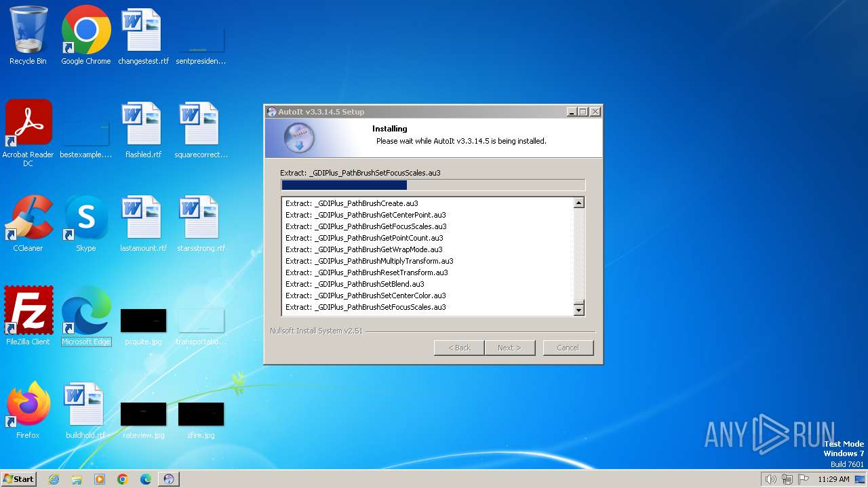Click AutoIt icon in setup title bar
Screen dimensions: 868x488
click(x=272, y=112)
